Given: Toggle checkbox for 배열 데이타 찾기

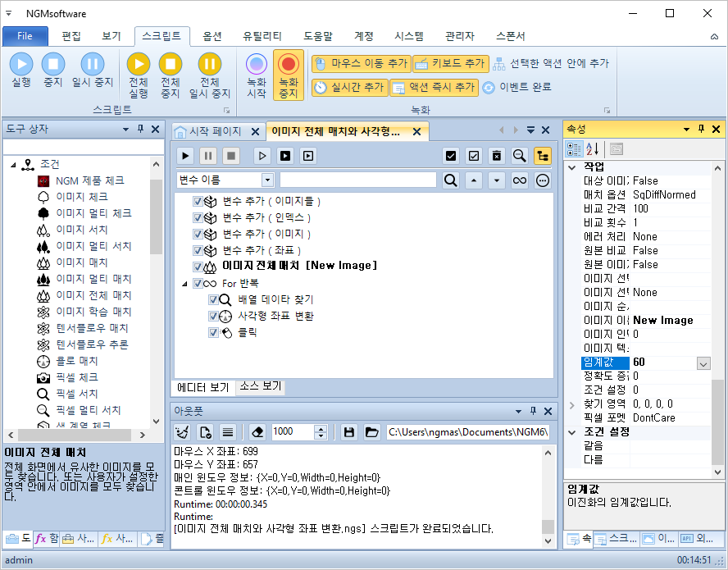Looking at the screenshot, I should (x=214, y=300).
